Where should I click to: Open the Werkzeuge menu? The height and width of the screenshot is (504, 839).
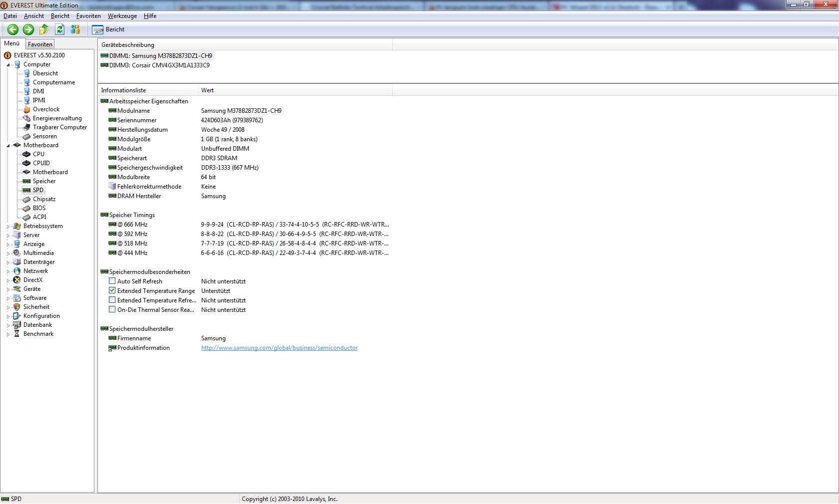coord(122,16)
